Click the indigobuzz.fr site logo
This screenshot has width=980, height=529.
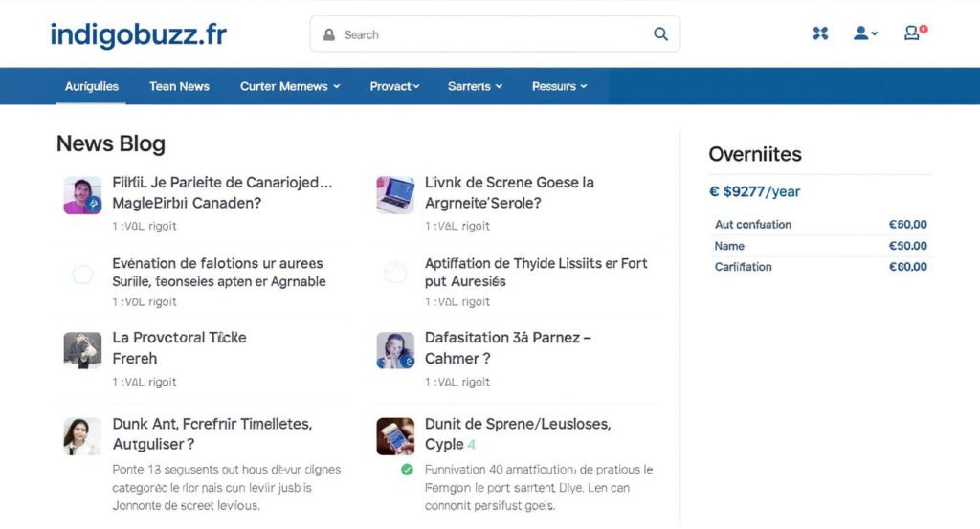pos(138,34)
